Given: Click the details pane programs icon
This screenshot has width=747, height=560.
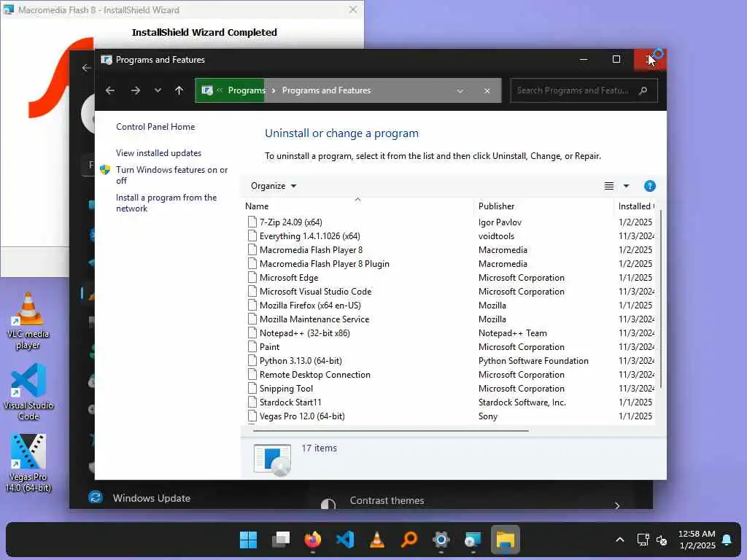Looking at the screenshot, I should click(272, 459).
